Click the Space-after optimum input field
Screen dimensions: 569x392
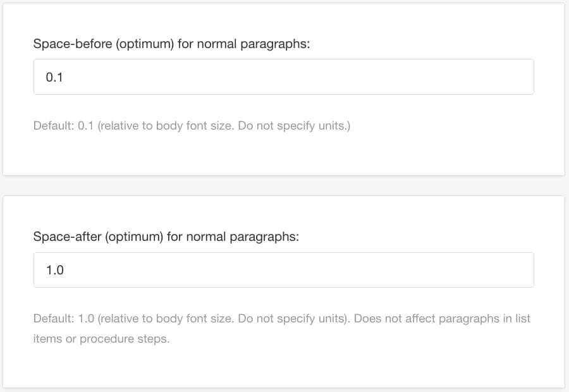(283, 270)
